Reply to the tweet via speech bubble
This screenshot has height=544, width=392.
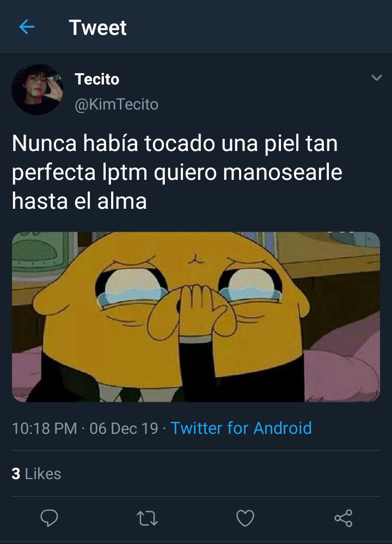[x=49, y=518]
